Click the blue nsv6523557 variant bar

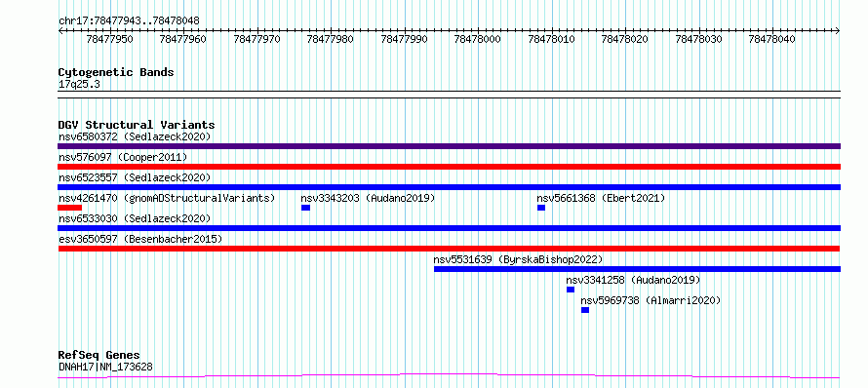coord(449,187)
